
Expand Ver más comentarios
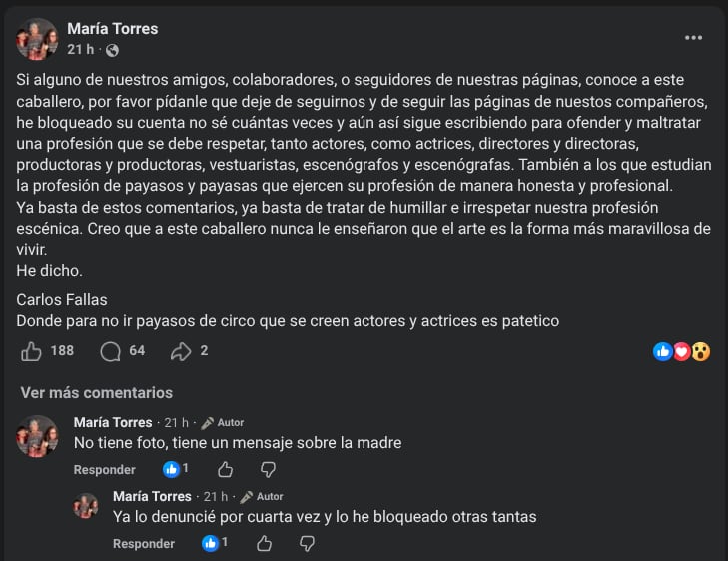[96, 393]
